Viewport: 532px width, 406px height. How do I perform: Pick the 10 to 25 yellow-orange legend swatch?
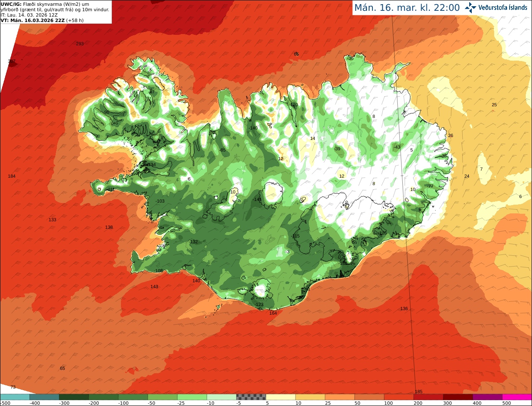[310, 397]
